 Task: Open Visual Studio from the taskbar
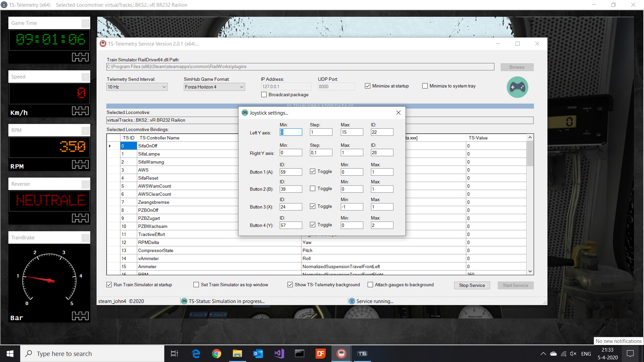pyautogui.click(x=279, y=354)
